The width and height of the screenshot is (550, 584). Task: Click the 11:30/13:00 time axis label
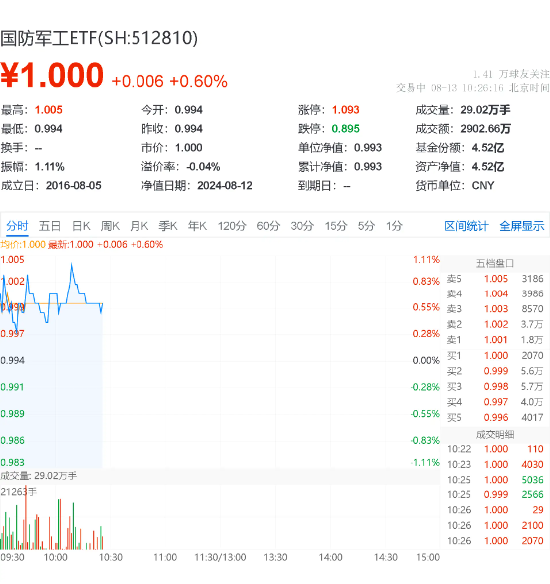tap(220, 557)
